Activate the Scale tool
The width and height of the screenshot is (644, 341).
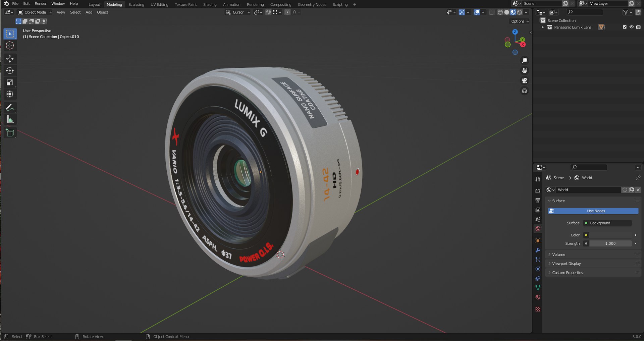pos(10,82)
